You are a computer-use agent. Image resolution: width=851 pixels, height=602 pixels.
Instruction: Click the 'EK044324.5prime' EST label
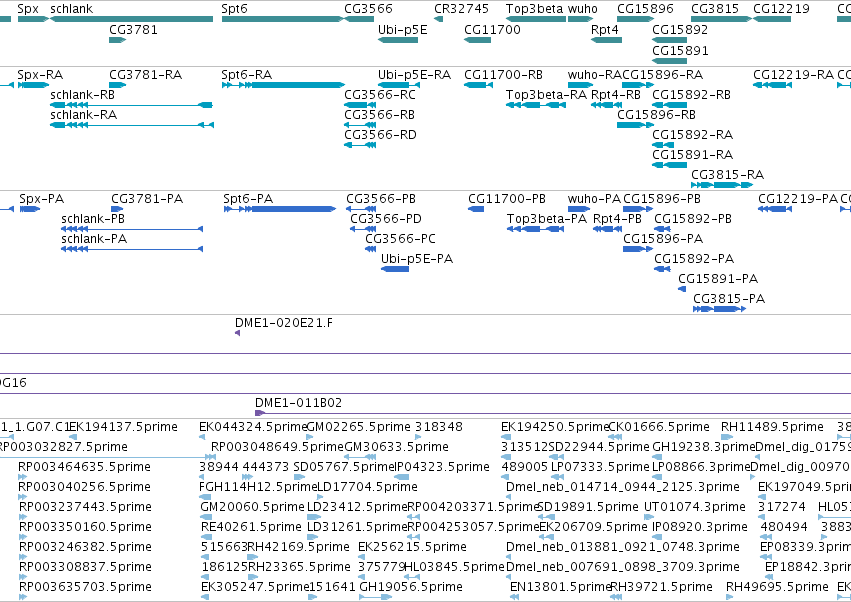click(253, 427)
